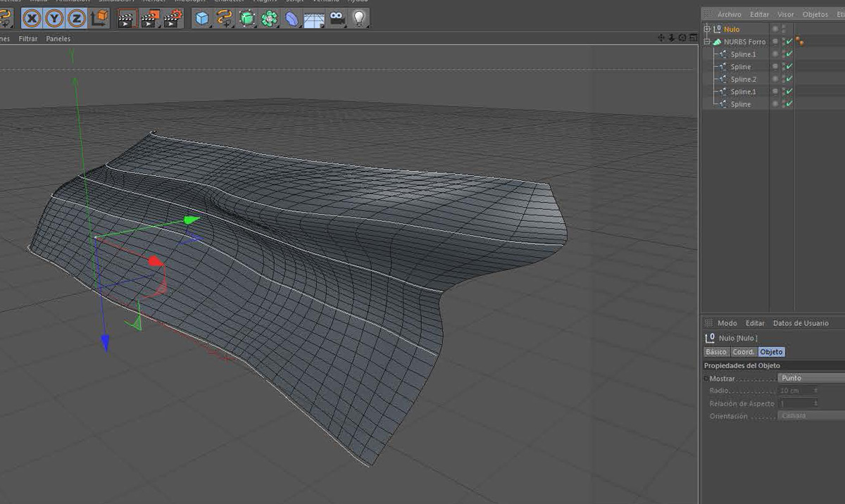Render the active view with the clapperboard icon
Viewport: 845px width, 504px height.
click(x=127, y=19)
